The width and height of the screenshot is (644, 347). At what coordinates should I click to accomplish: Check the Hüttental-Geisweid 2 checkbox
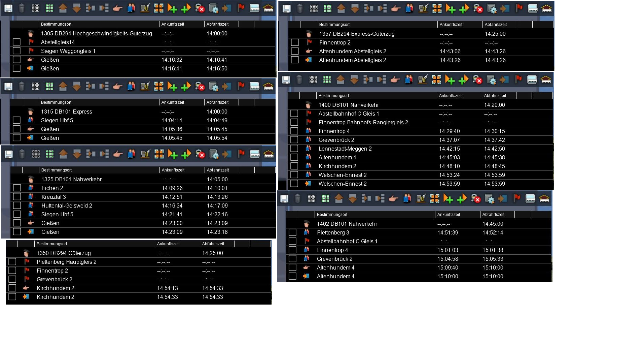pos(17,206)
